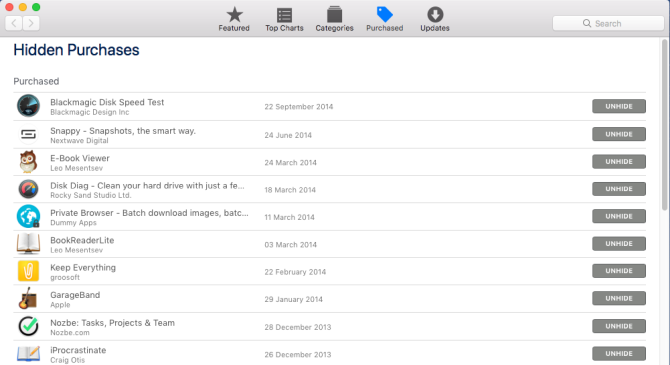The width and height of the screenshot is (670, 365).
Task: Open the Nozbe: Tasks, Projects & Team title
Action: pyautogui.click(x=112, y=323)
